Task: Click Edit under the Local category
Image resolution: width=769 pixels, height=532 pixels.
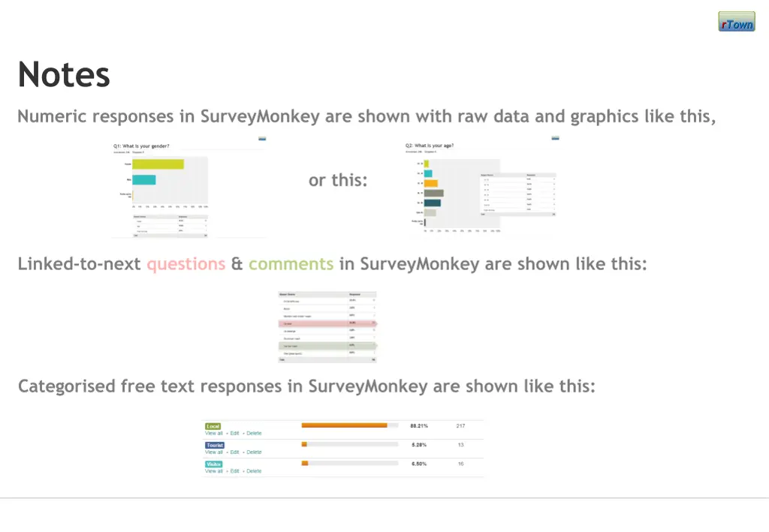Action: click(x=235, y=434)
